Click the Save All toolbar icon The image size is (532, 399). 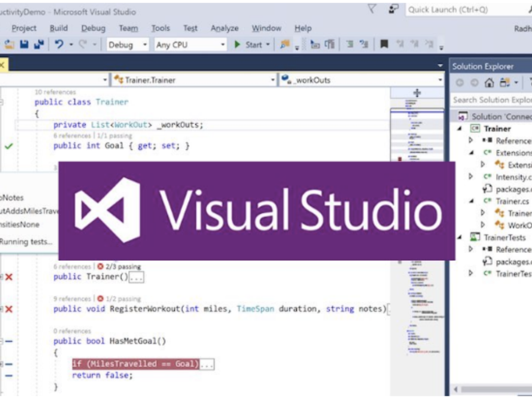point(39,45)
